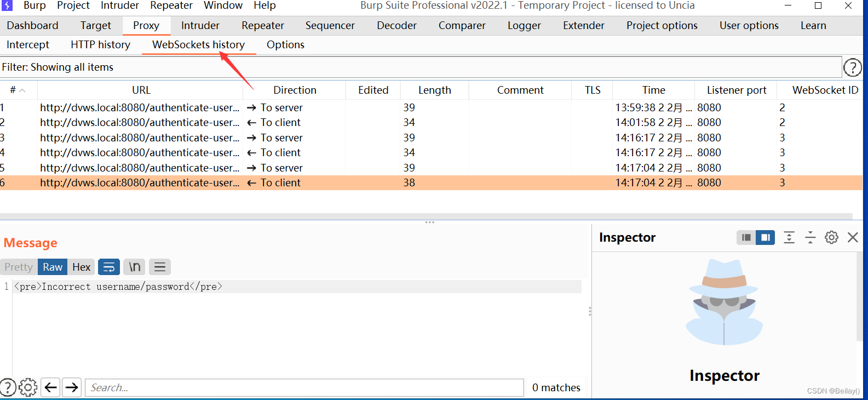Sort by the TLS column header
Image resolution: width=868 pixels, height=400 pixels.
tap(593, 90)
